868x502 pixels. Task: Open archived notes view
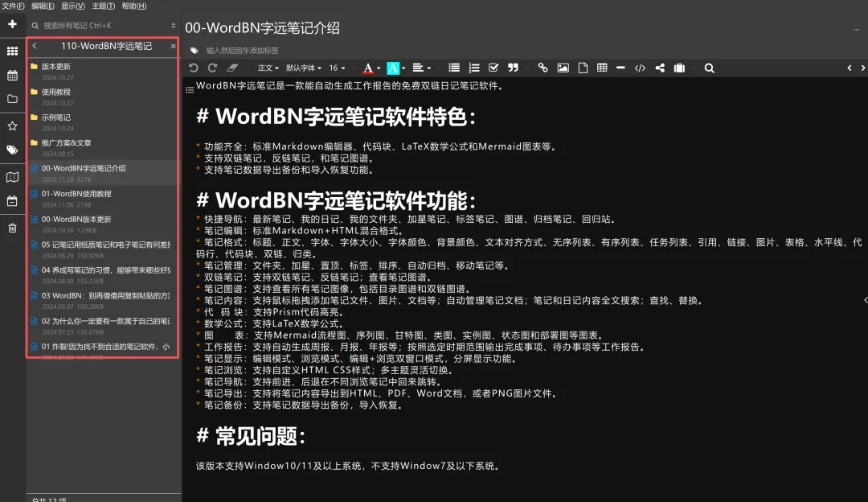coord(12,201)
